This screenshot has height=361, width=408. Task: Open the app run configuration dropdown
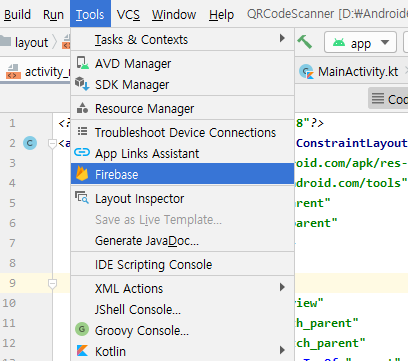click(x=360, y=42)
